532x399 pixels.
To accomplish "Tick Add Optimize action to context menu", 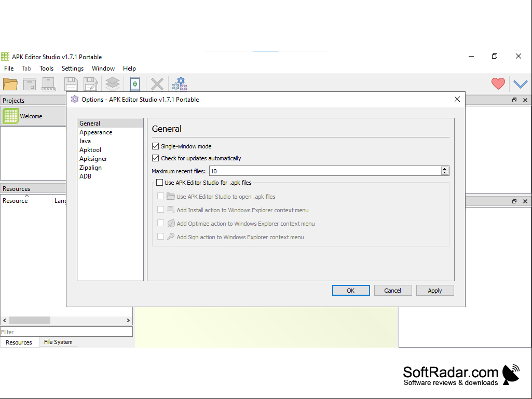I will [160, 223].
